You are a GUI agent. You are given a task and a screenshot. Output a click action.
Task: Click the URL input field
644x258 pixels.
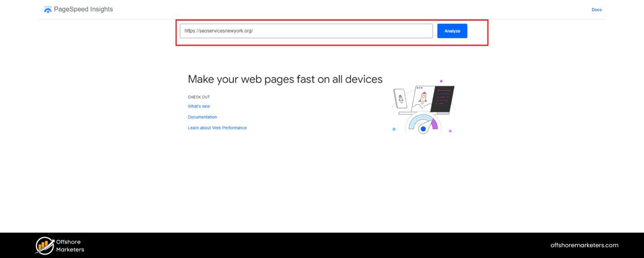pyautogui.click(x=306, y=31)
